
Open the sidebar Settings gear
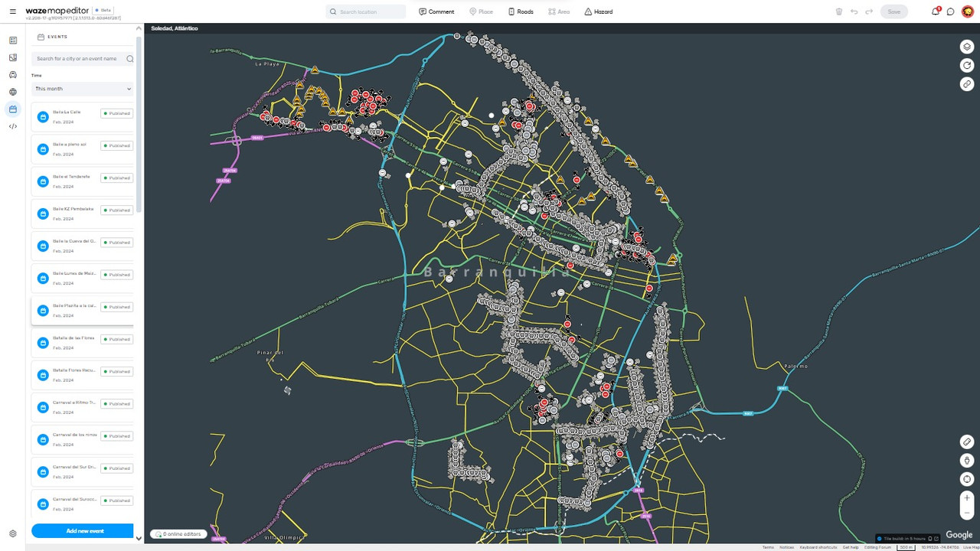[13, 533]
